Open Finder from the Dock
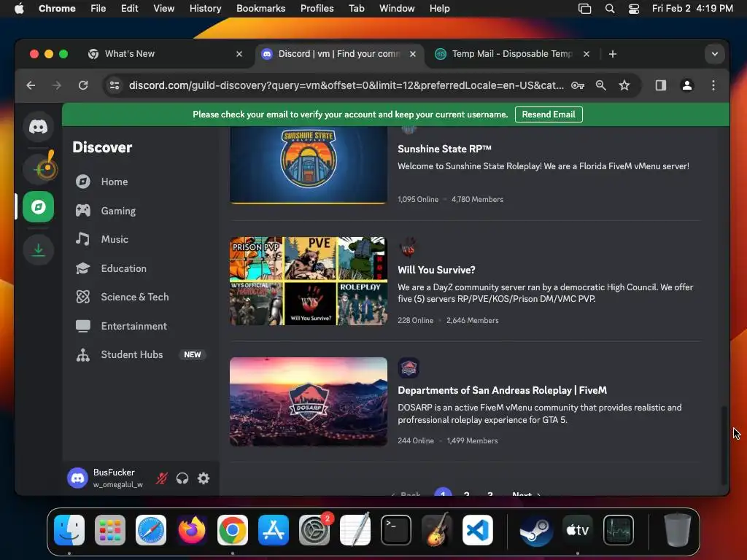 [69, 530]
